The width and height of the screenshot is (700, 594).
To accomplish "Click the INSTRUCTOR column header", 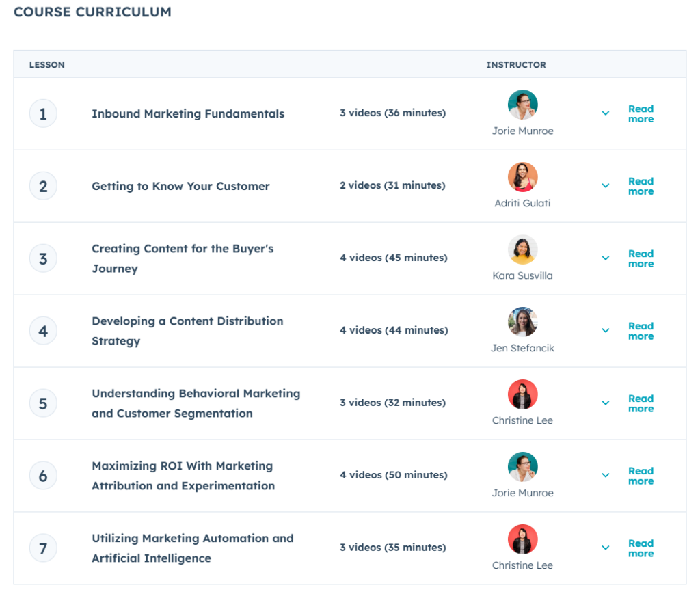I will click(x=516, y=64).
